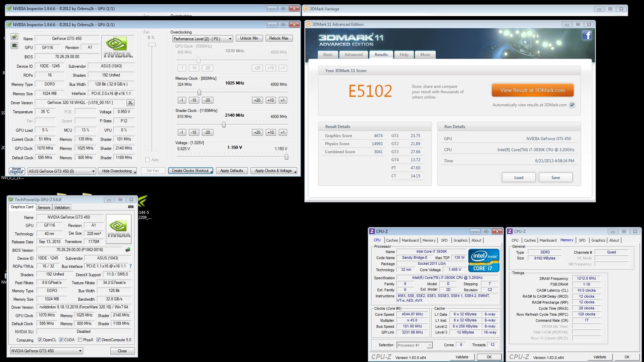Click GPU-Z BIOS save chip icon
This screenshot has height=362, width=644.
[x=128, y=250]
